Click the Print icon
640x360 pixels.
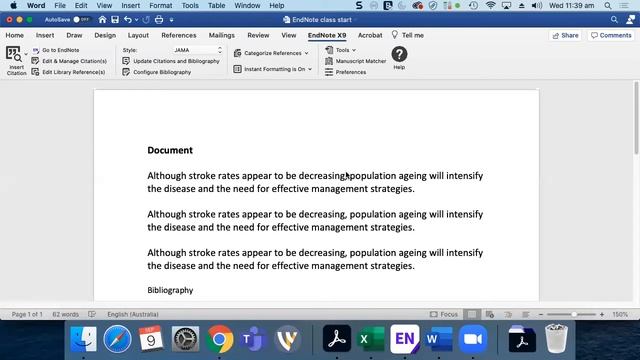[x=159, y=20]
